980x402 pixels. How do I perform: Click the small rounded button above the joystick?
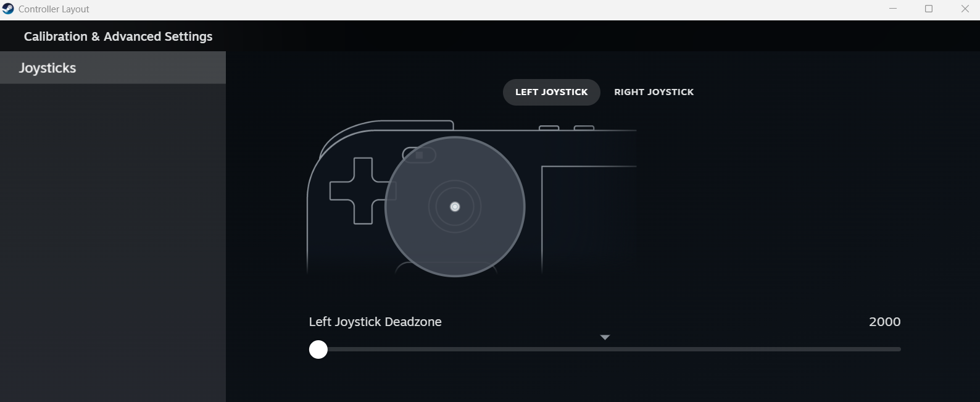point(418,155)
